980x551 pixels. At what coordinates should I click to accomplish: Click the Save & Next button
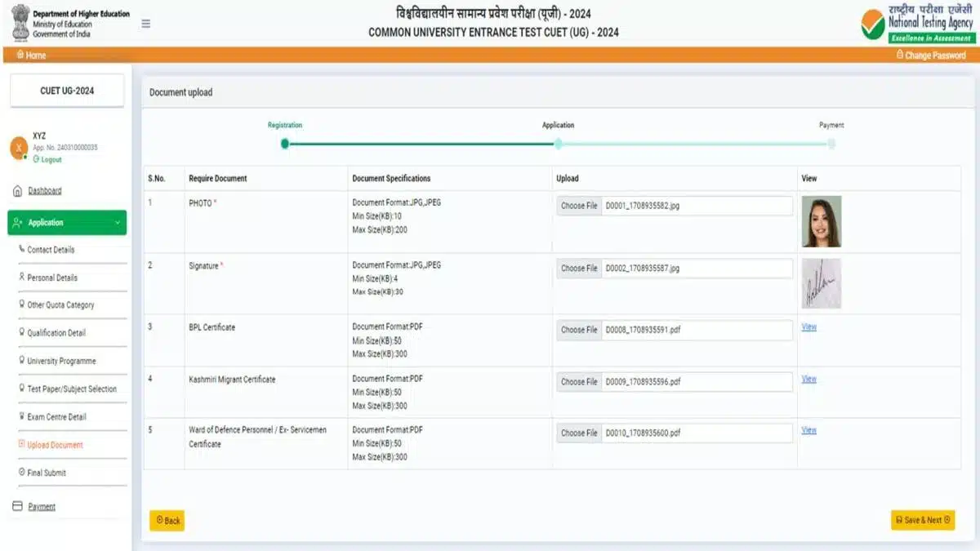923,520
